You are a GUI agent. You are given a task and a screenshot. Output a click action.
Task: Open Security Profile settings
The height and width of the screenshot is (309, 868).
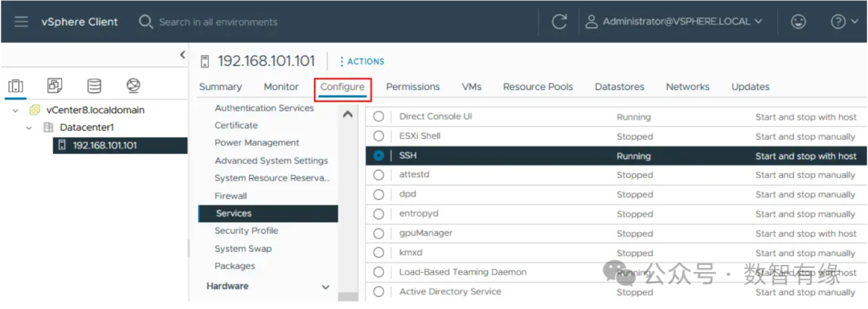click(247, 230)
